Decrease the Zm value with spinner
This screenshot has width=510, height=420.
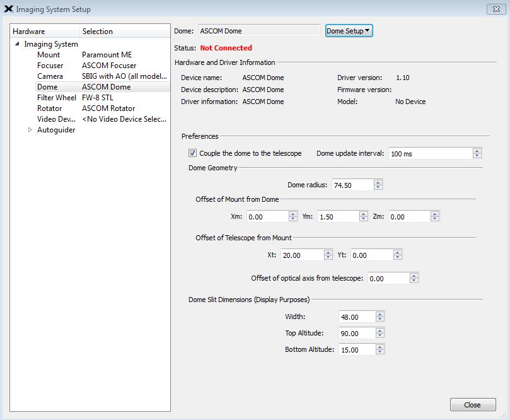(435, 219)
